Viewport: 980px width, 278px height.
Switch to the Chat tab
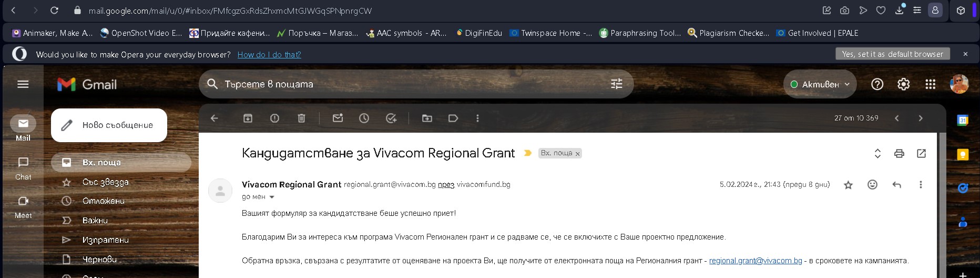point(23,168)
